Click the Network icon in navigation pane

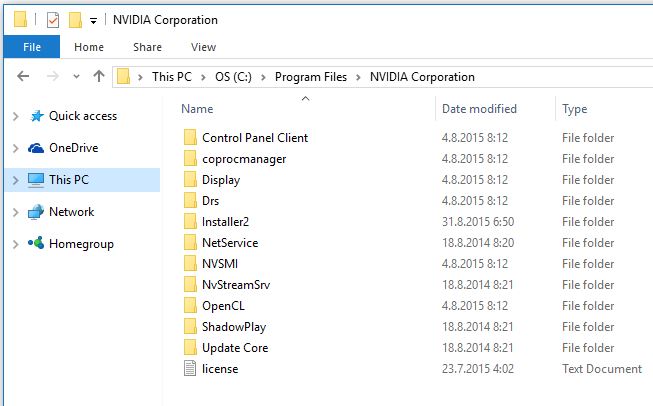[x=36, y=212]
